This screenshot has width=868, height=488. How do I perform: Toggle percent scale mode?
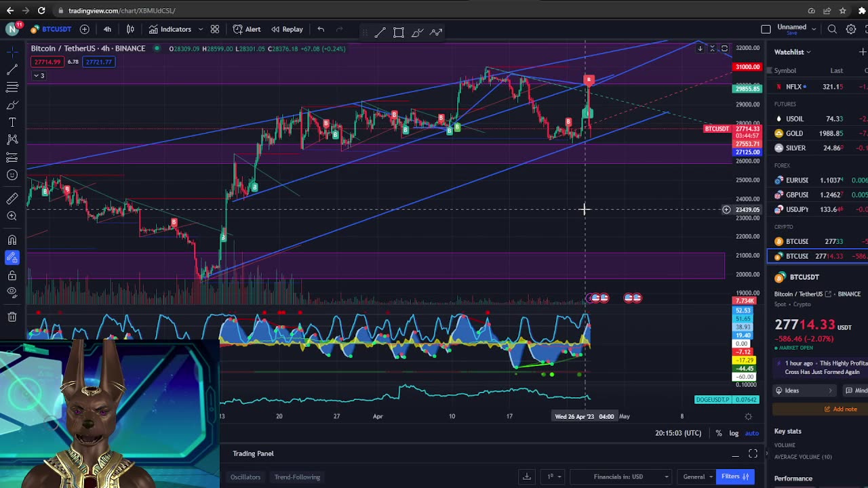point(719,433)
